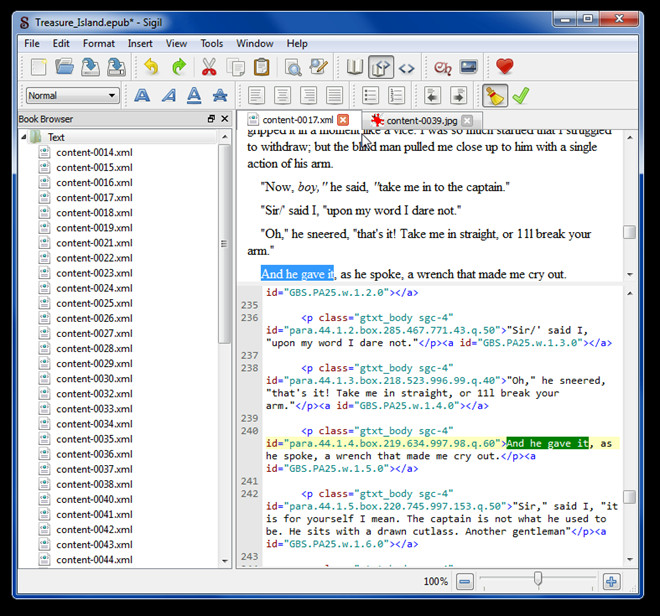Screen dimensions: 660x616
Task: Open an existing epub with folder icon
Action: [64, 67]
